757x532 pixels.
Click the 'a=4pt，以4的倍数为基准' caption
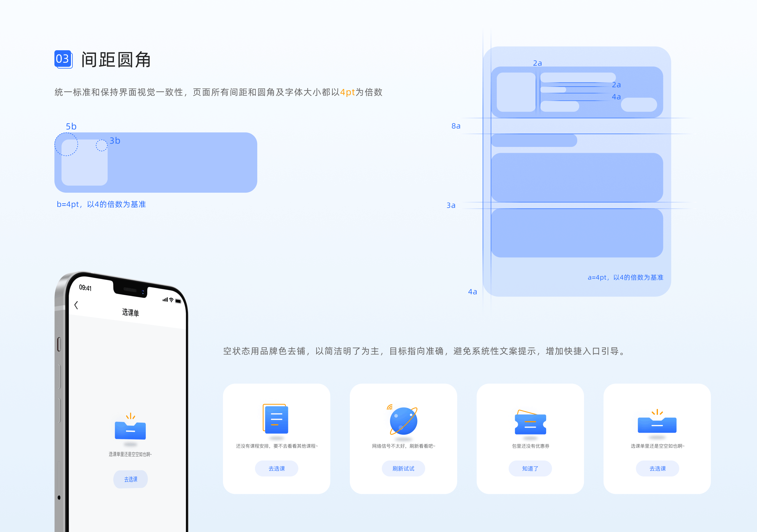(625, 278)
